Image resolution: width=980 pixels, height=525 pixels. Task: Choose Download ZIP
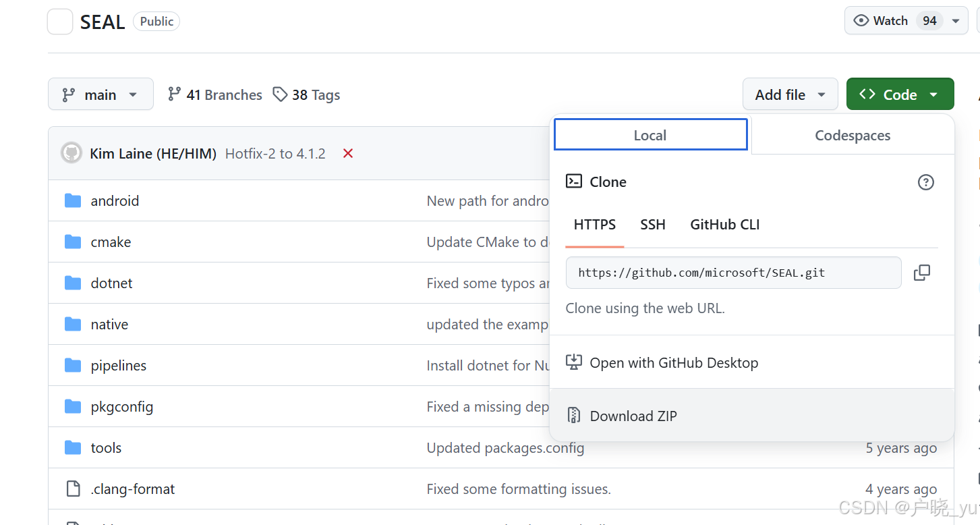coord(752,416)
